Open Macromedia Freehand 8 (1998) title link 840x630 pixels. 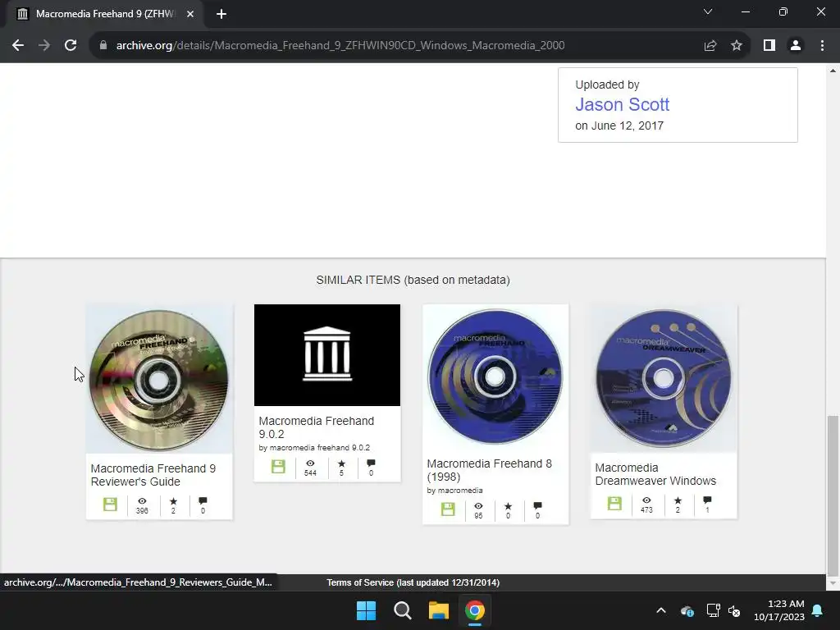click(x=489, y=470)
